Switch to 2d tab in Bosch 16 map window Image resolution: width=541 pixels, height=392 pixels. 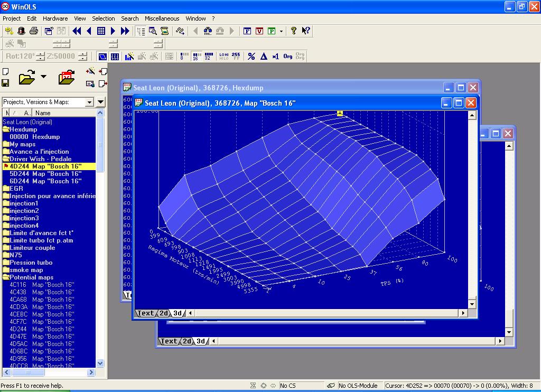coord(164,313)
